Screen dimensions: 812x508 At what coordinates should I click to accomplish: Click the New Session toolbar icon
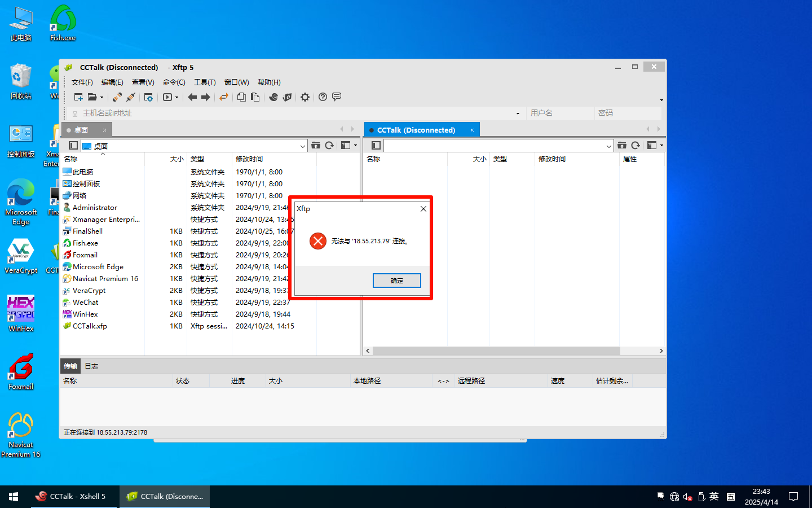(78, 97)
